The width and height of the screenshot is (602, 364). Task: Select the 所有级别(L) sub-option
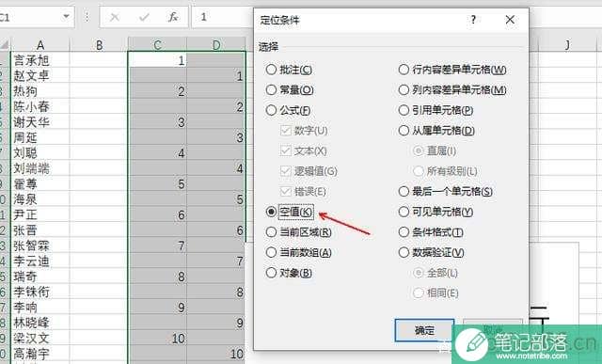(445, 171)
